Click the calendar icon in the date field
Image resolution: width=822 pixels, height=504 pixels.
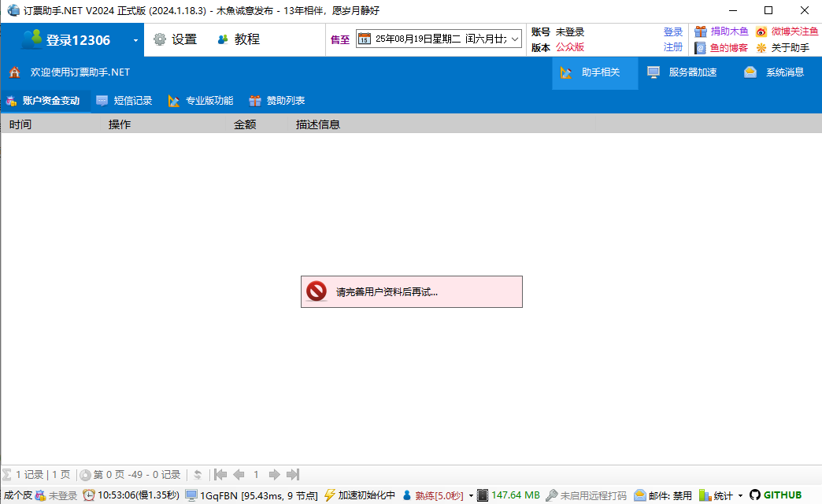(x=365, y=39)
